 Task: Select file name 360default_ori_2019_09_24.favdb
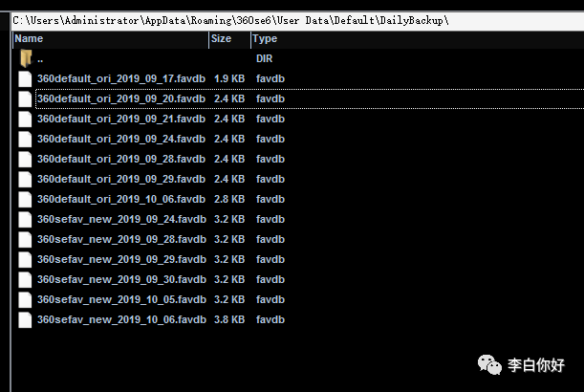[x=121, y=140]
